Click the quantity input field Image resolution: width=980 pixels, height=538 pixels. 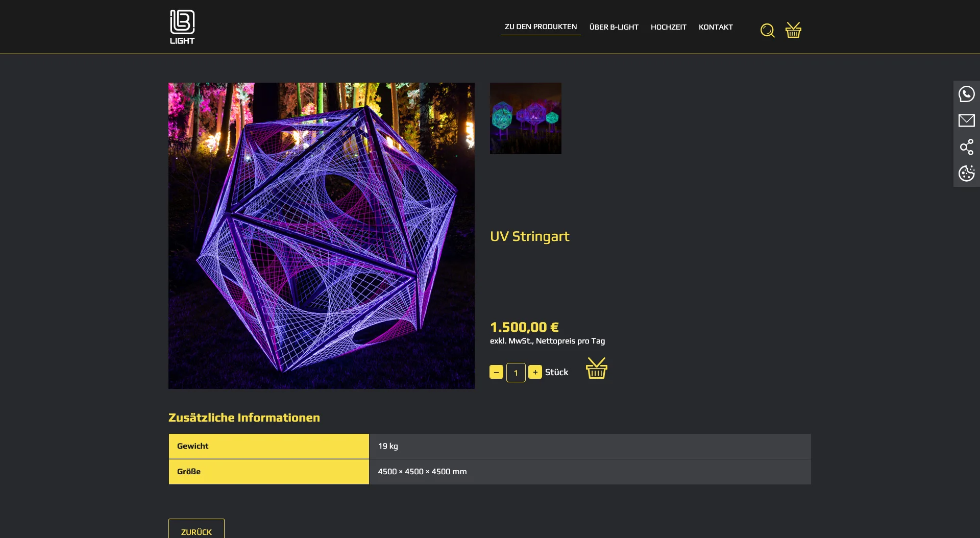[516, 373]
